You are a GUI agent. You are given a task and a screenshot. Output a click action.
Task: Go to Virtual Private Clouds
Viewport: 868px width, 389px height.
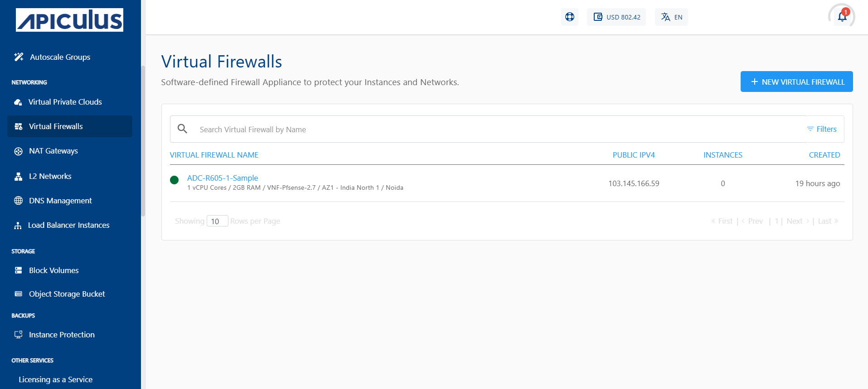pyautogui.click(x=65, y=102)
